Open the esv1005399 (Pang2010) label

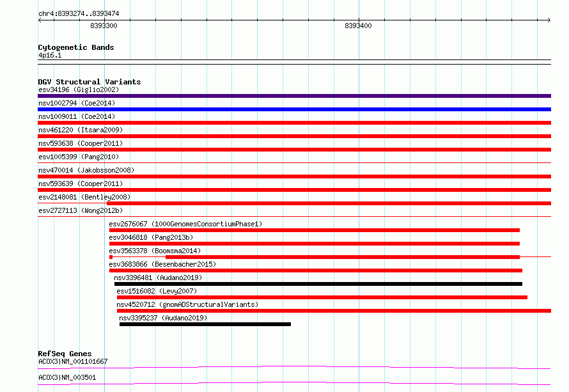coord(79,157)
